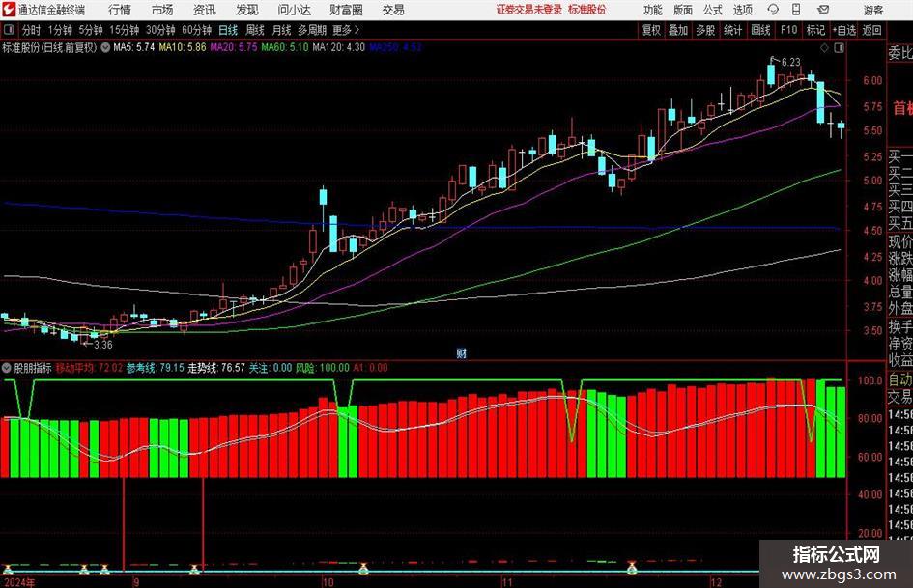Click the 复权 button
913x588 pixels.
[651, 30]
